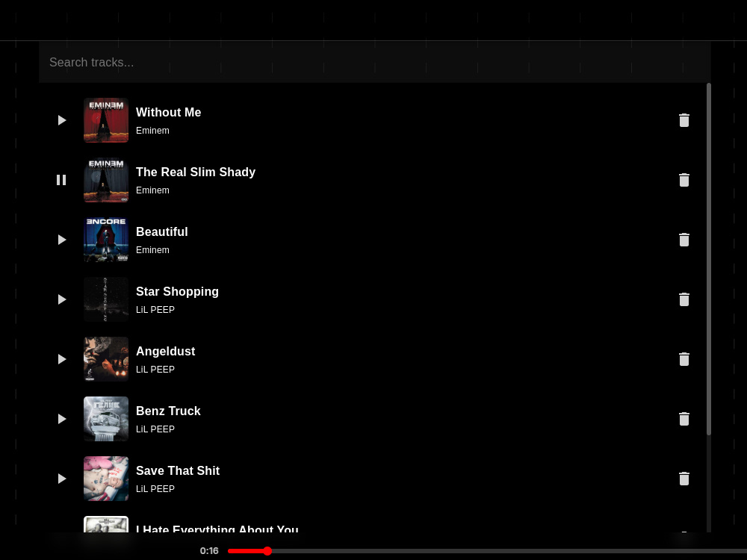Remove Beautiful with trash icon

pos(684,240)
